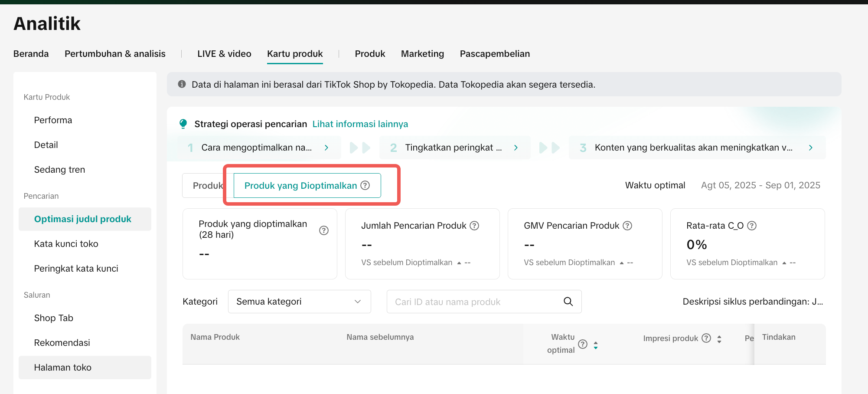Expand step 2 Tingkatkan peringkat tip
This screenshot has height=394, width=868.
point(516,148)
